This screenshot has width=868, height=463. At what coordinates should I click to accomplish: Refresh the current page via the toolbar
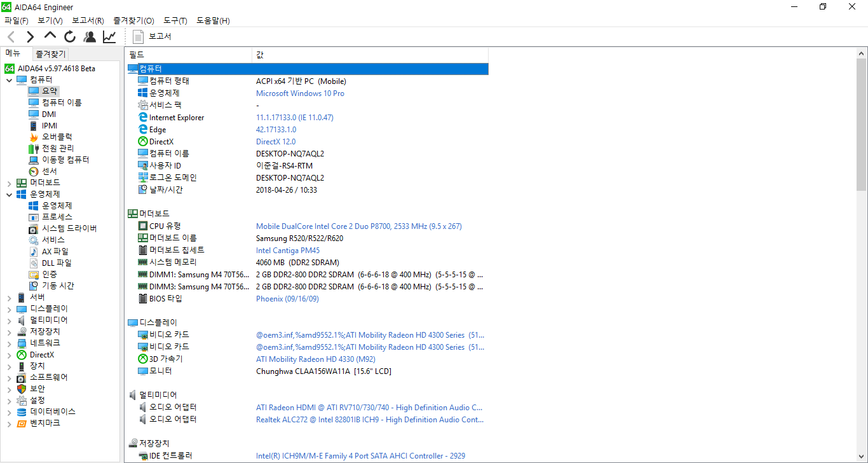point(70,37)
